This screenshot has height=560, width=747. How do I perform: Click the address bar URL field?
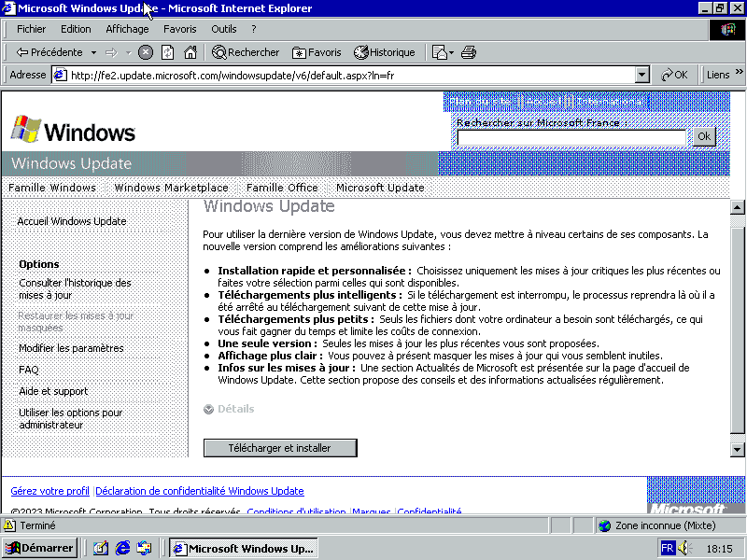(x=352, y=76)
